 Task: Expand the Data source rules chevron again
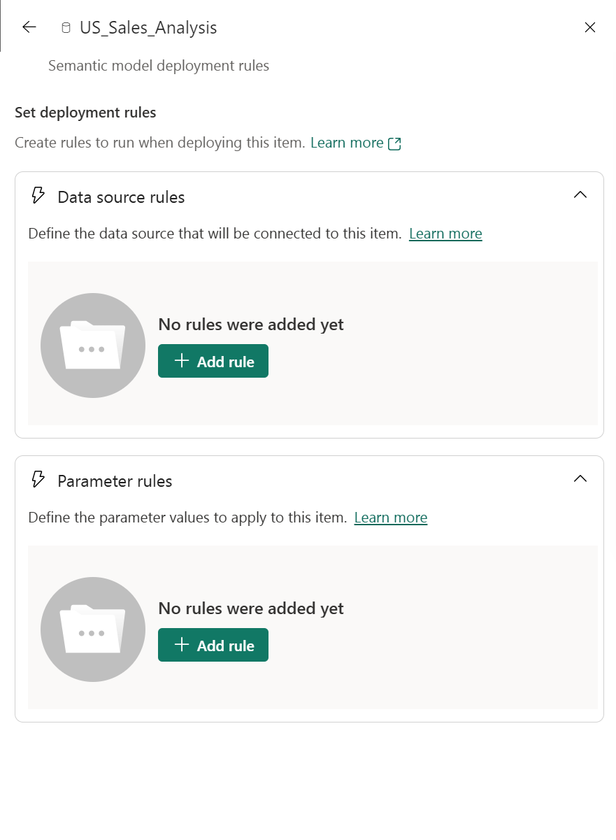(580, 194)
